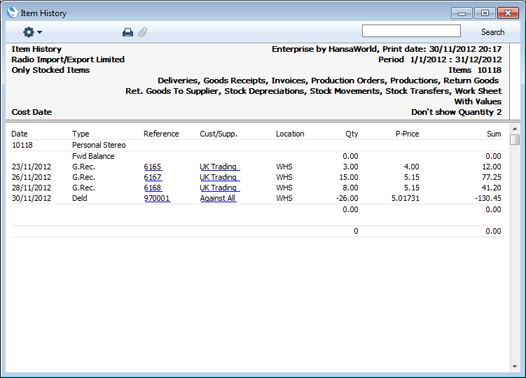Open delivery reference 970001

(157, 198)
